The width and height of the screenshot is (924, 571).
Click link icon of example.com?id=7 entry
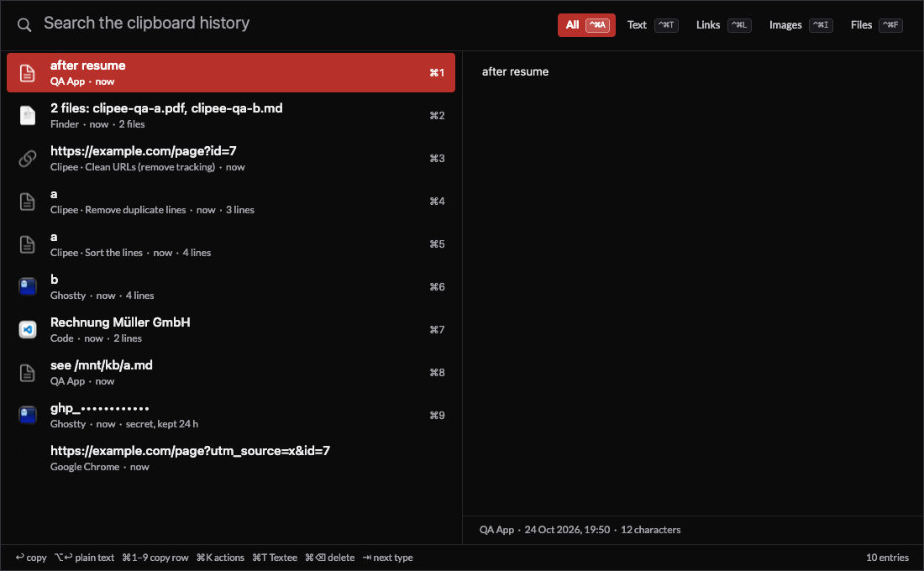27,159
